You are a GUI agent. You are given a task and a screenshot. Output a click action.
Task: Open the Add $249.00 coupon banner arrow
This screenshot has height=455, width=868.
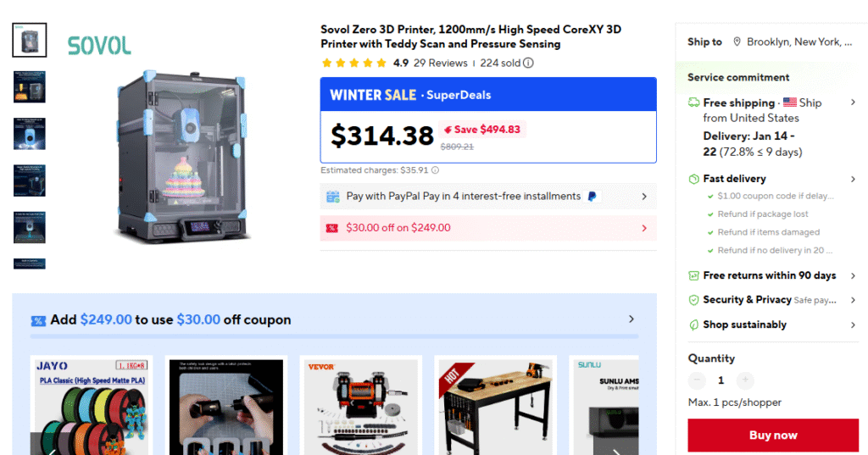631,319
